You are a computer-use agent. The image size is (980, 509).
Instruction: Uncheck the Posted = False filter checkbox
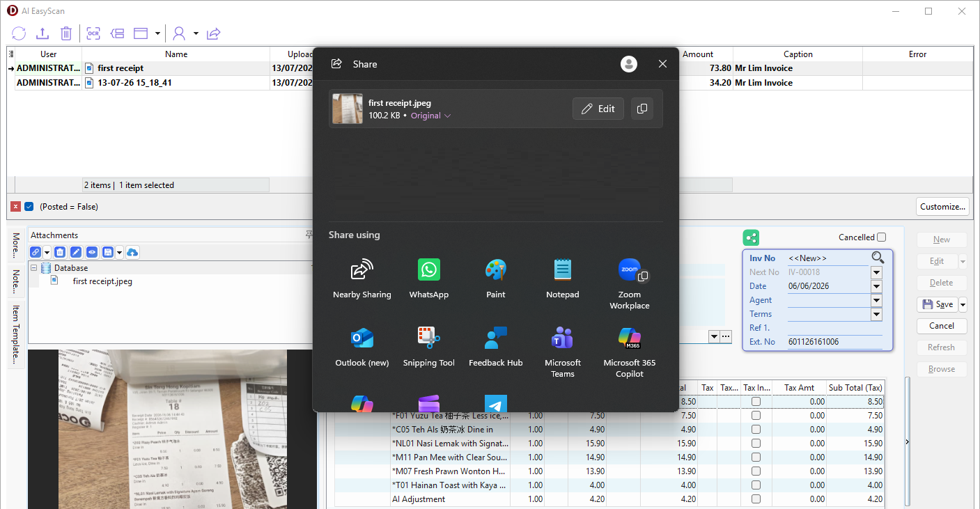pos(29,207)
